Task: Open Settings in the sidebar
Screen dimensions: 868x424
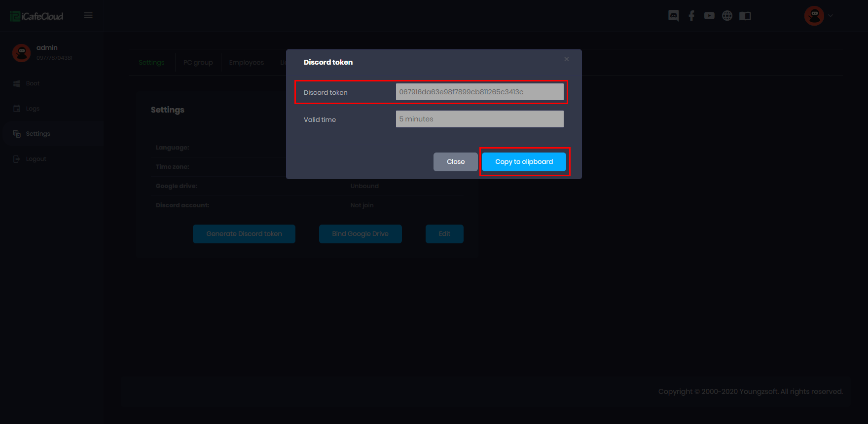Action: [x=38, y=134]
